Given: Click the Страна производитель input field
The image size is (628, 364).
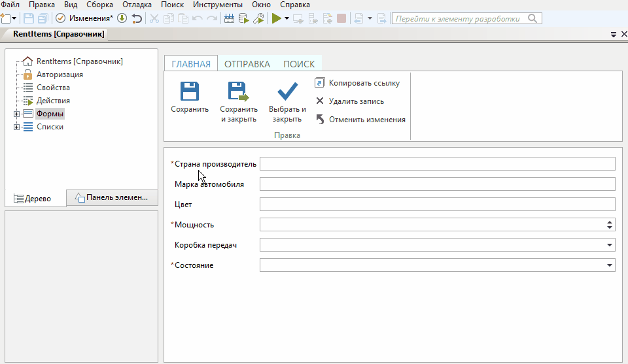Looking at the screenshot, I should [437, 163].
